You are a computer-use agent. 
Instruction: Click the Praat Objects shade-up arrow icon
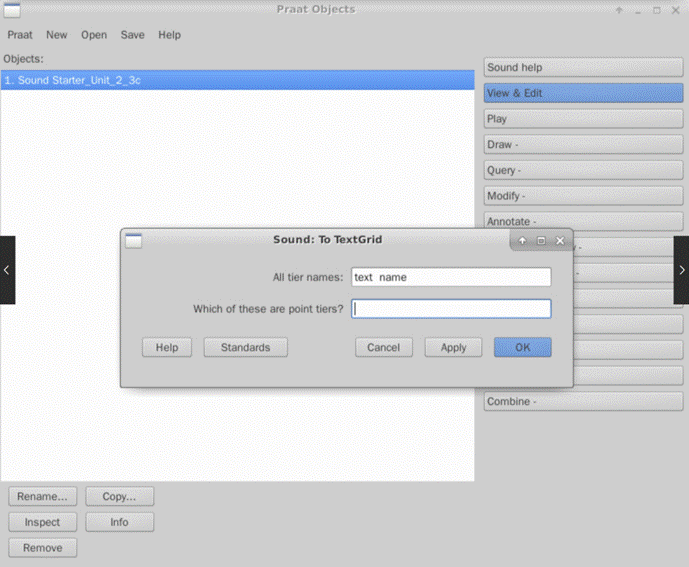pos(619,10)
